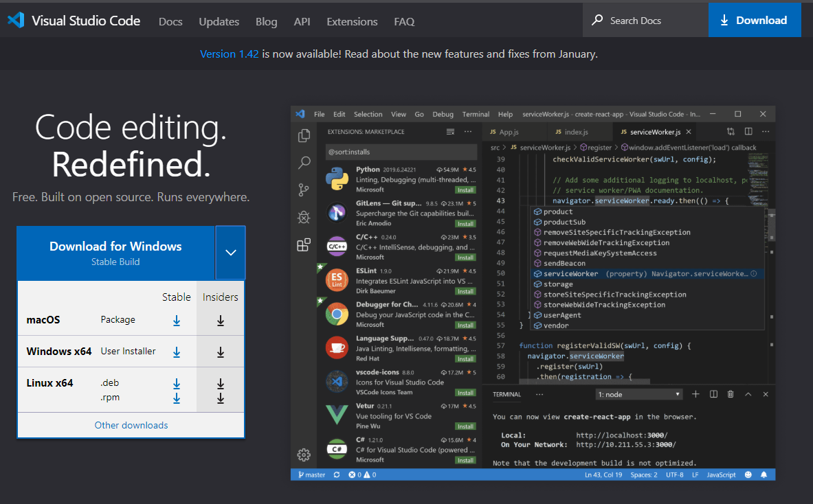Click the feedback smiley in status bar
813x504 pixels.
click(x=748, y=474)
